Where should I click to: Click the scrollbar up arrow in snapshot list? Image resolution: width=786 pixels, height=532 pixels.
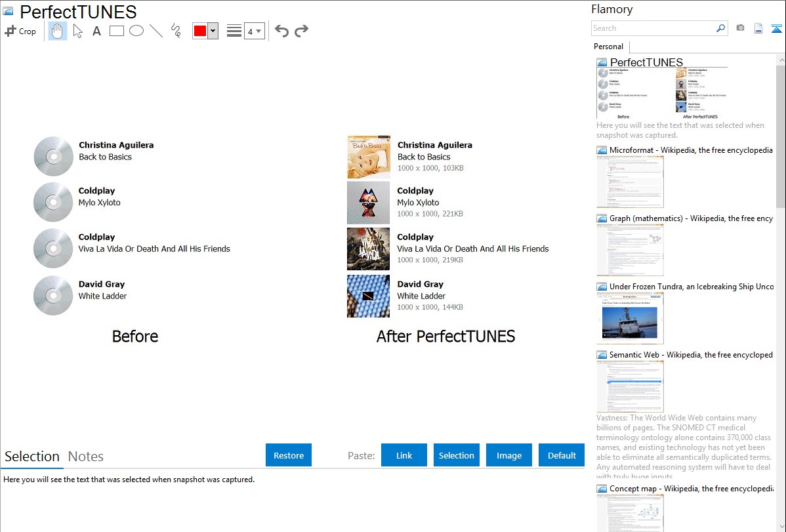pos(781,60)
